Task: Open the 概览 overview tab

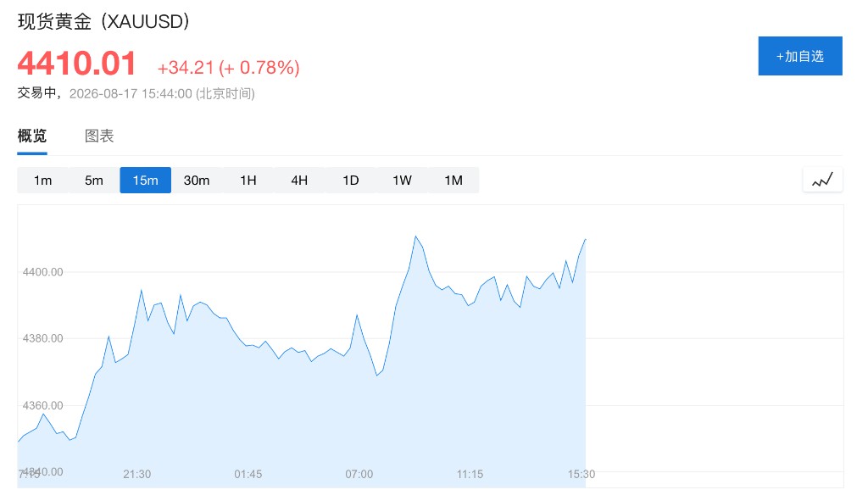Action: click(x=32, y=136)
